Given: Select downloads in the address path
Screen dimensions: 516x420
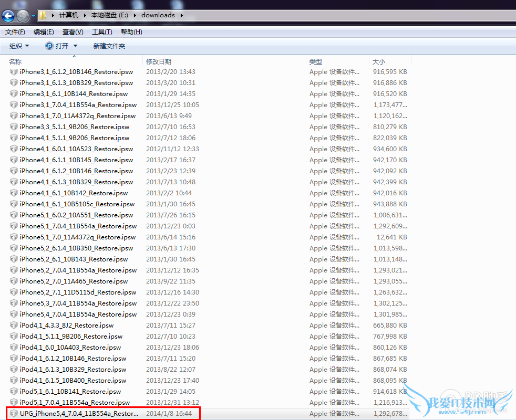Looking at the screenshot, I should [x=158, y=15].
